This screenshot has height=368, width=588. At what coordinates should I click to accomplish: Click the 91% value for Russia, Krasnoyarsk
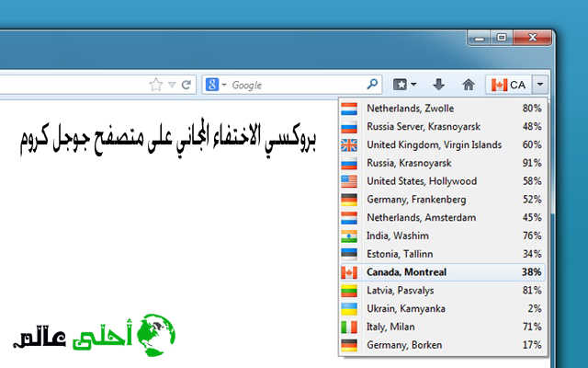click(x=532, y=163)
